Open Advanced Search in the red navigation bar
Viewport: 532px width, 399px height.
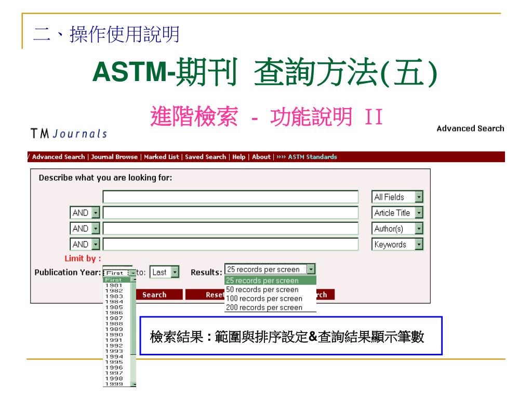point(58,157)
